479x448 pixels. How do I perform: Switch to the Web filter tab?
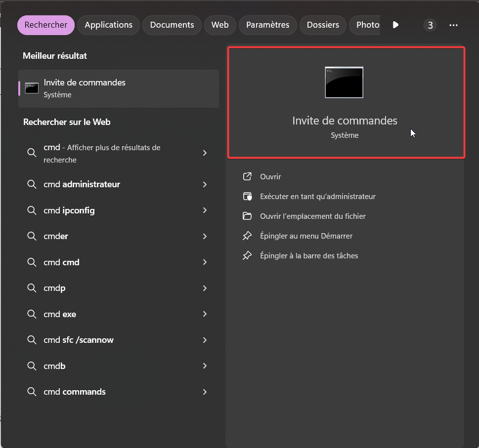coord(220,25)
